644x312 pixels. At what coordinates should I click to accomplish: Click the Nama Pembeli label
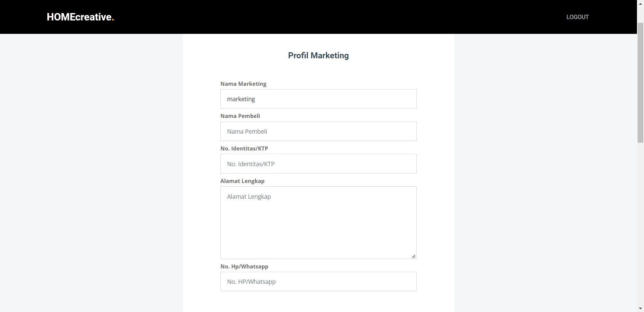[x=240, y=116]
